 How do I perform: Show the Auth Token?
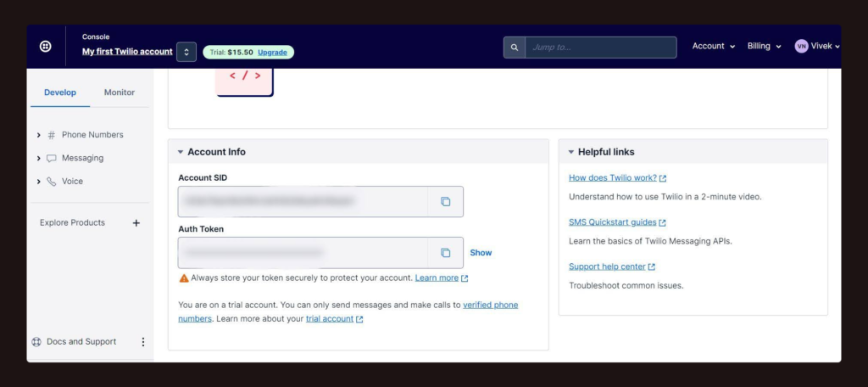tap(481, 253)
